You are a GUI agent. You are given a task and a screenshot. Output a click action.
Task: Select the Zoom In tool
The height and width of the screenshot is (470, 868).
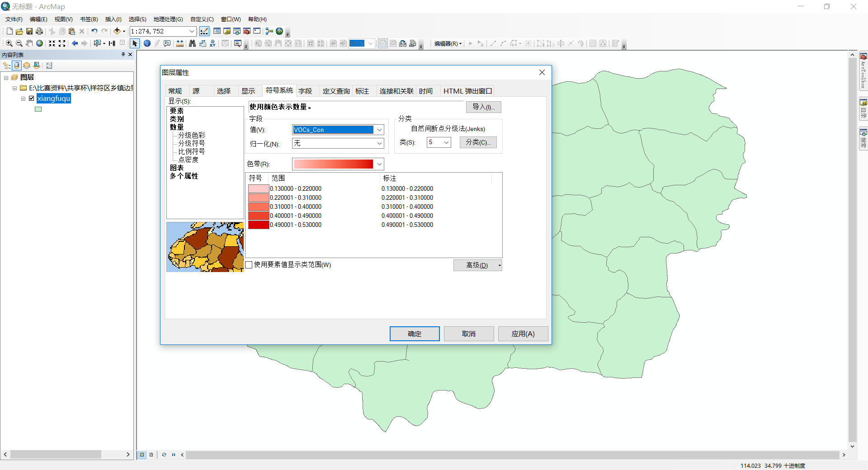pyautogui.click(x=9, y=43)
